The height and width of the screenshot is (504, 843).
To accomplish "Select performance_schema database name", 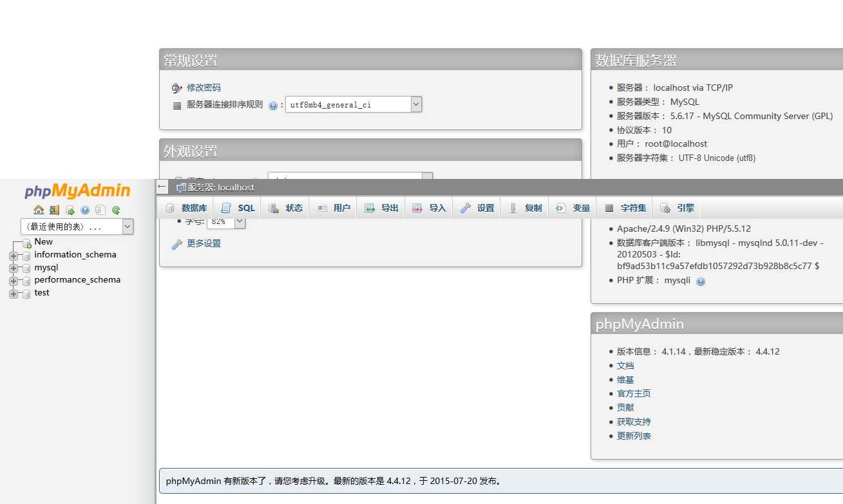I will (77, 279).
